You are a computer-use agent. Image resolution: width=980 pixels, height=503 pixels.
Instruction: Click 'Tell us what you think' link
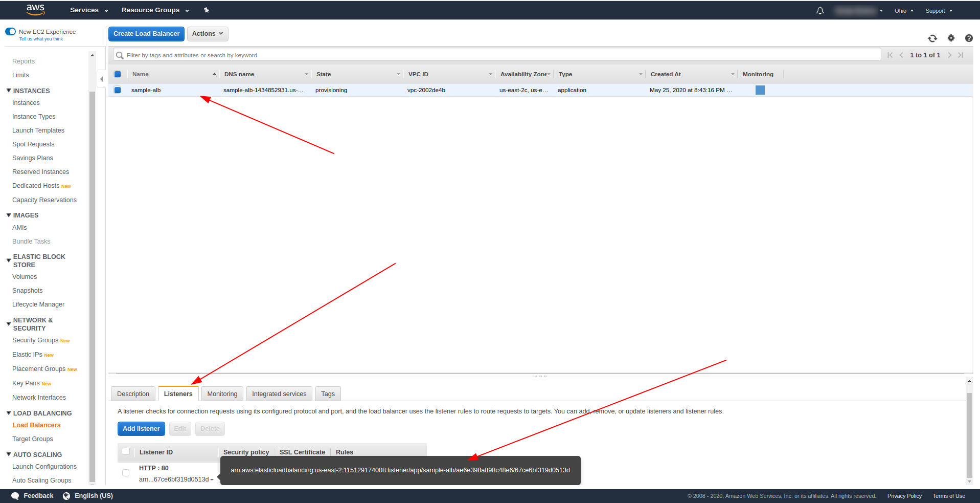41,39
